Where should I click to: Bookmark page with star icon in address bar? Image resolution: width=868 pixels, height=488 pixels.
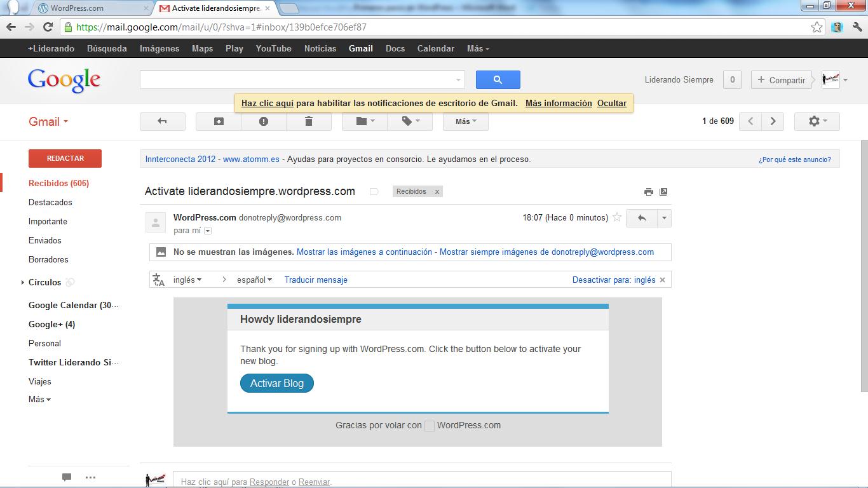click(x=817, y=27)
